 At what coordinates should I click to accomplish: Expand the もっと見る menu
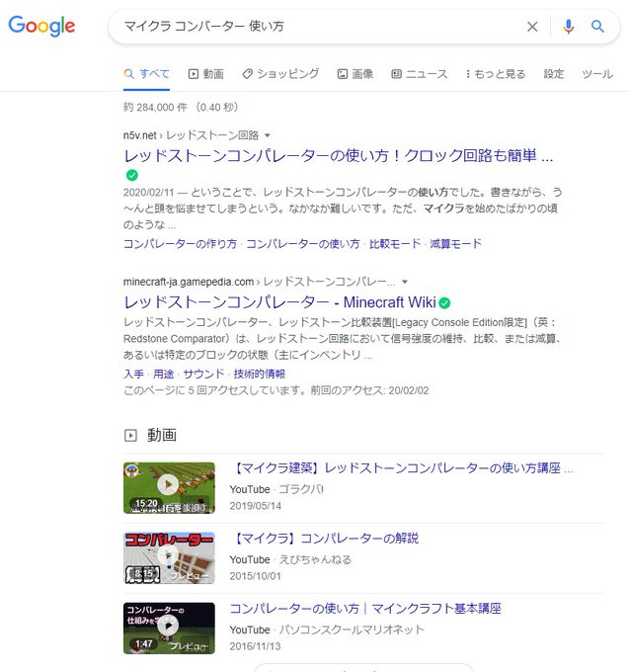tap(496, 74)
